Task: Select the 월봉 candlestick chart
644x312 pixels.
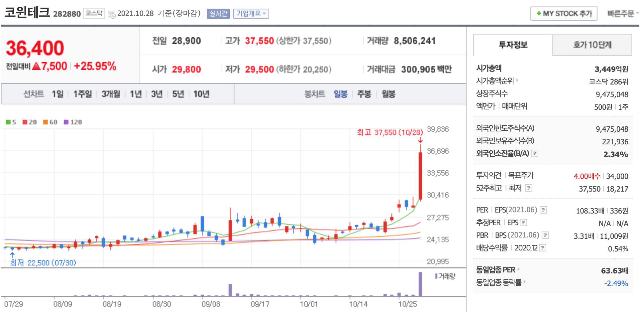Action: coord(388,94)
